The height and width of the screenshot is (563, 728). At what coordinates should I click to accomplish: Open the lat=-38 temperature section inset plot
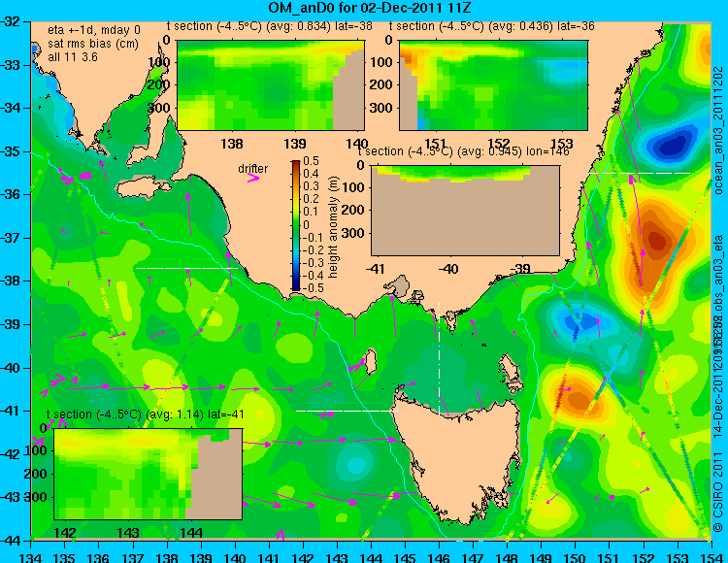(x=271, y=85)
